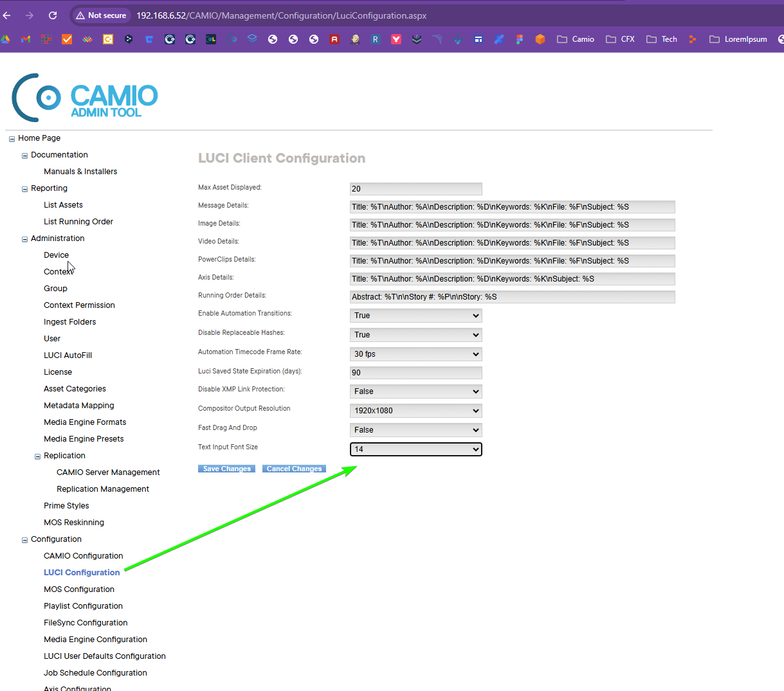Open MOS Configuration page
The height and width of the screenshot is (691, 784).
[79, 589]
